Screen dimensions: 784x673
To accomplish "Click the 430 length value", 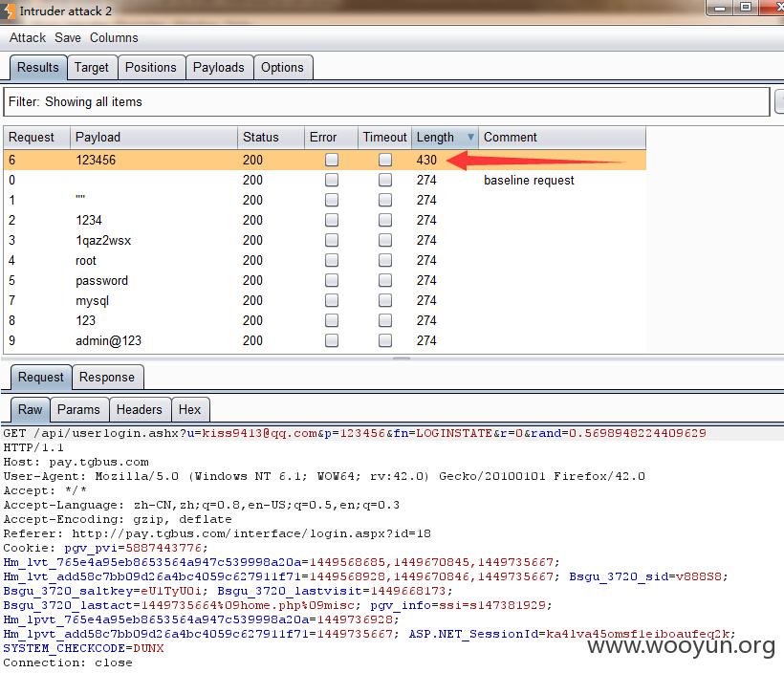I will (426, 160).
